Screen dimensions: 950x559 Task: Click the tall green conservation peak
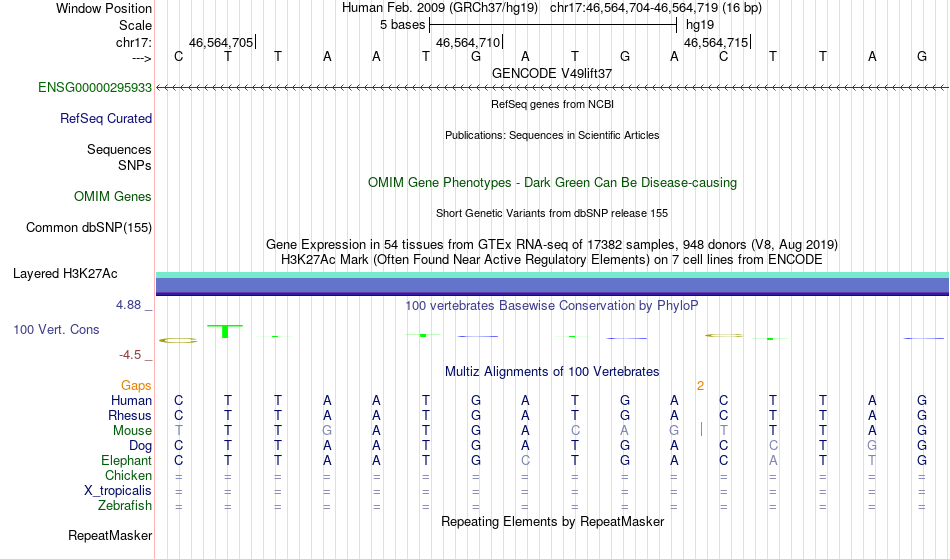(x=225, y=331)
